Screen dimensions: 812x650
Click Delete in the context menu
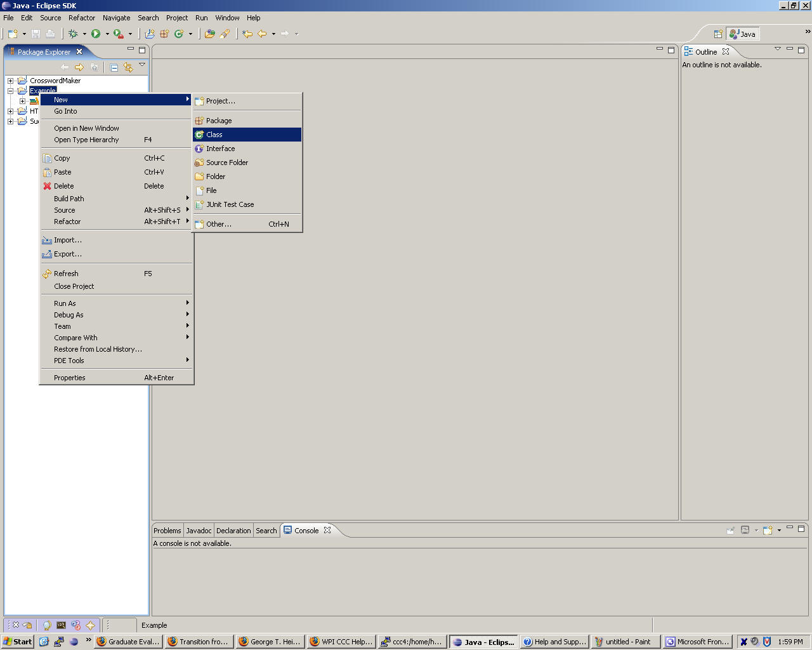[x=116, y=186]
